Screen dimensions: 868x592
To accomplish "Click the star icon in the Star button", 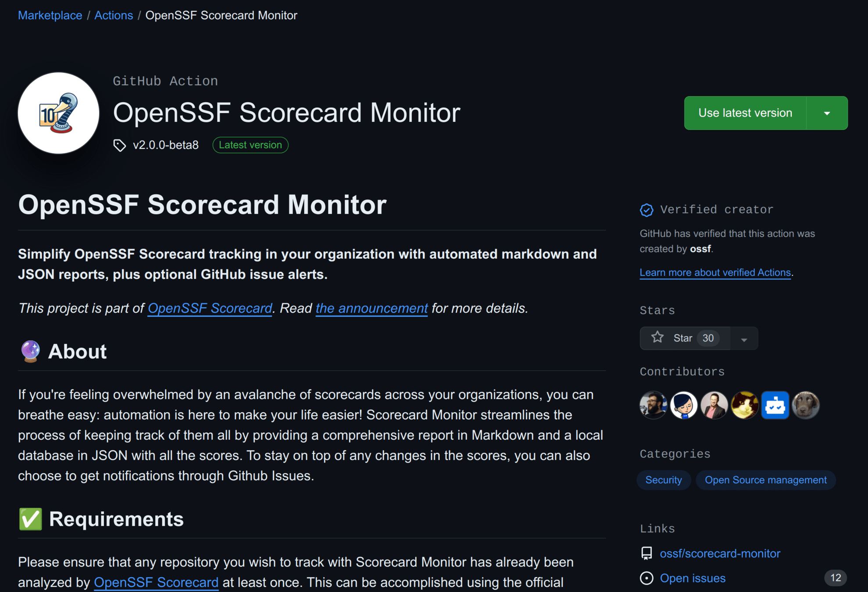I will pos(657,338).
